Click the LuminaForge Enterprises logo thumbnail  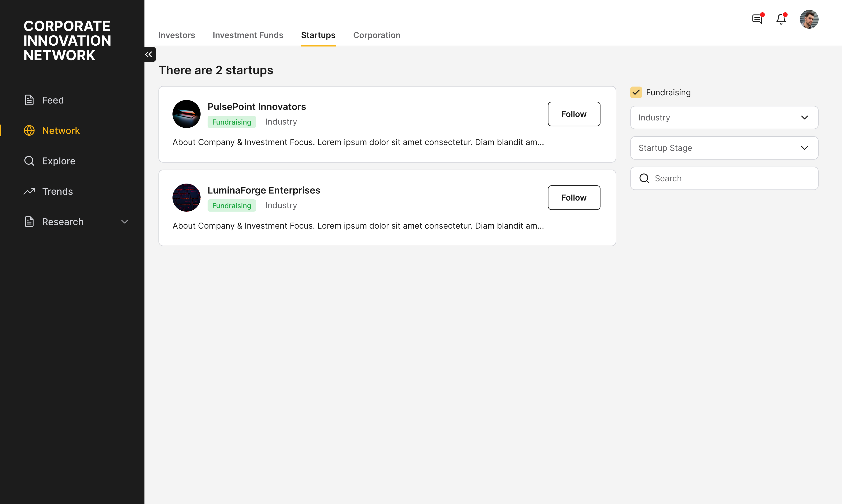(186, 198)
